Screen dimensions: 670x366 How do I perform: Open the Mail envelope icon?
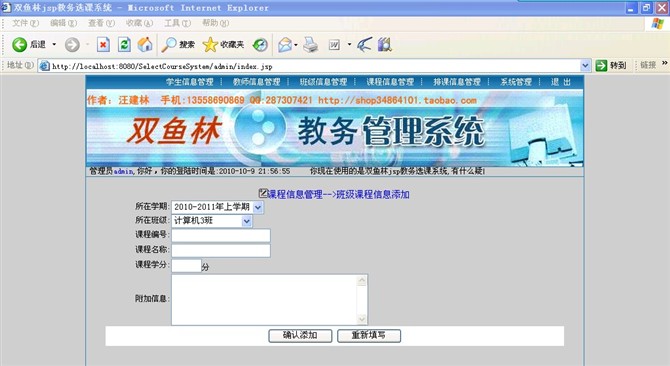point(285,44)
